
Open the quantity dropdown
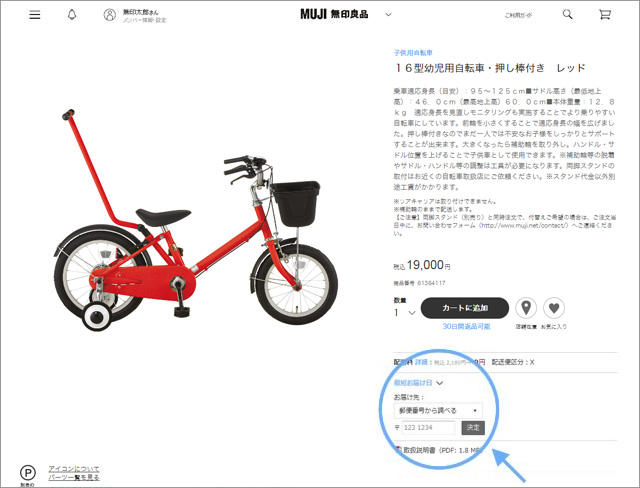tap(404, 313)
